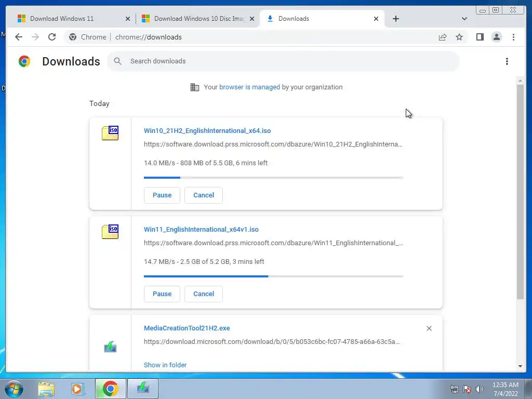The height and width of the screenshot is (399, 532).
Task: Click the Win11 download progress bar
Action: pyautogui.click(x=273, y=276)
